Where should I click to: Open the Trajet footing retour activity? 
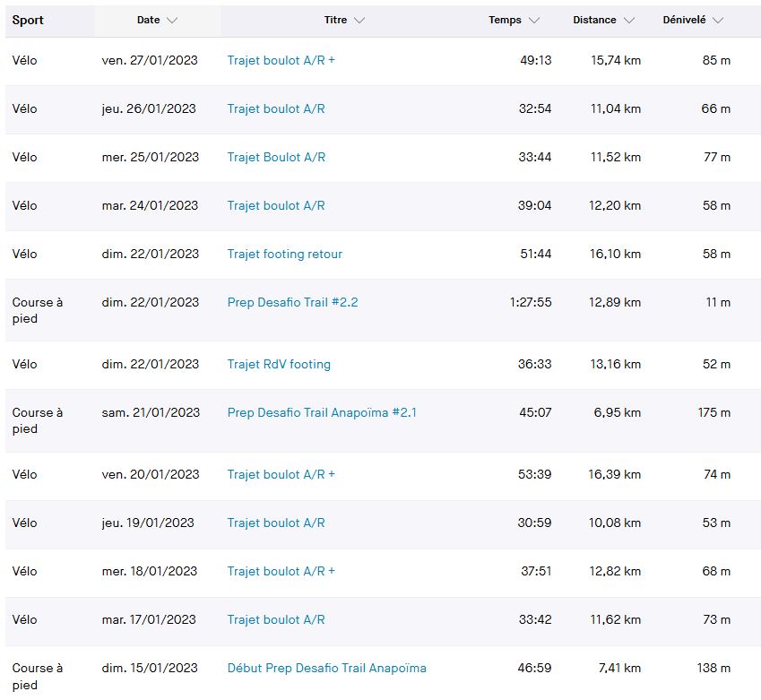[x=284, y=254]
